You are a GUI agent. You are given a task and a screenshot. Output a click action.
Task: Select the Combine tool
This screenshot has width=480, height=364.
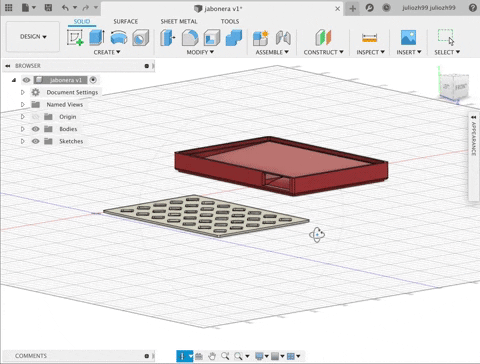point(234,37)
